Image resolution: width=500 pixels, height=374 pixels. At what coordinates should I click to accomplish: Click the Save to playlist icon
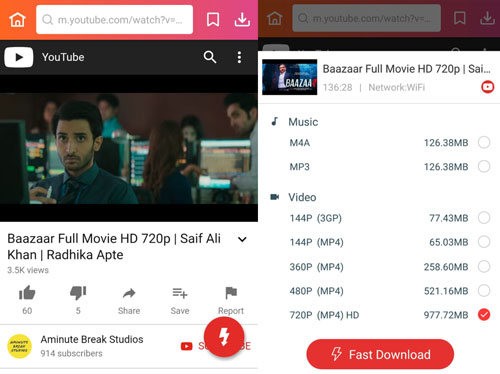180,293
